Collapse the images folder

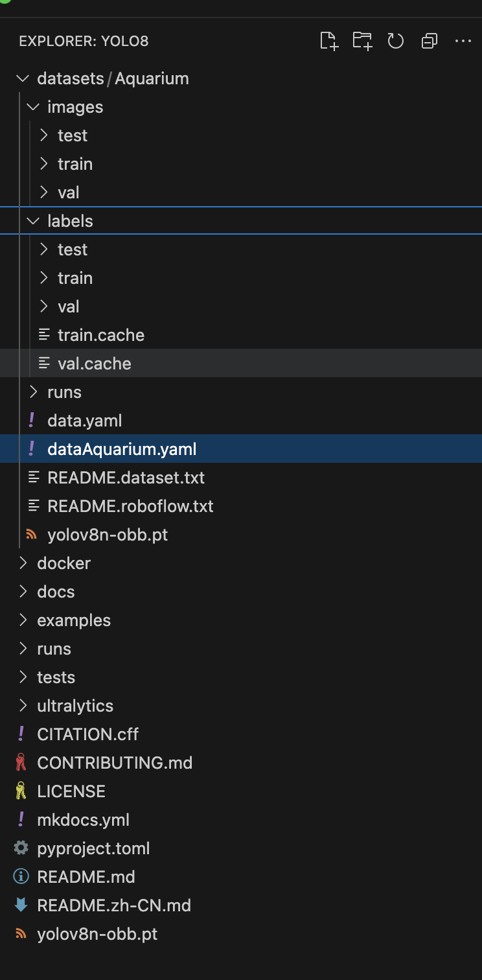pyautogui.click(x=33, y=107)
